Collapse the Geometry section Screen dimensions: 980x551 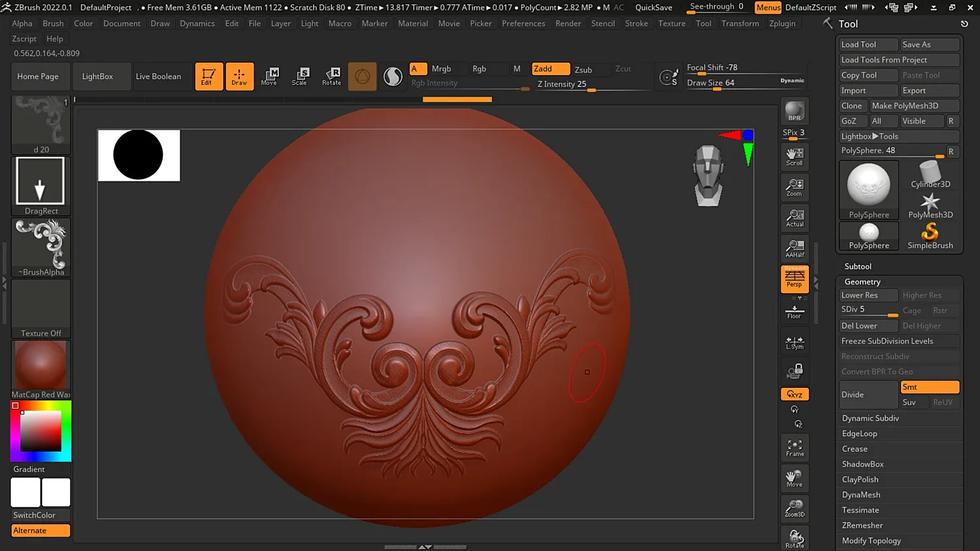pyautogui.click(x=862, y=282)
